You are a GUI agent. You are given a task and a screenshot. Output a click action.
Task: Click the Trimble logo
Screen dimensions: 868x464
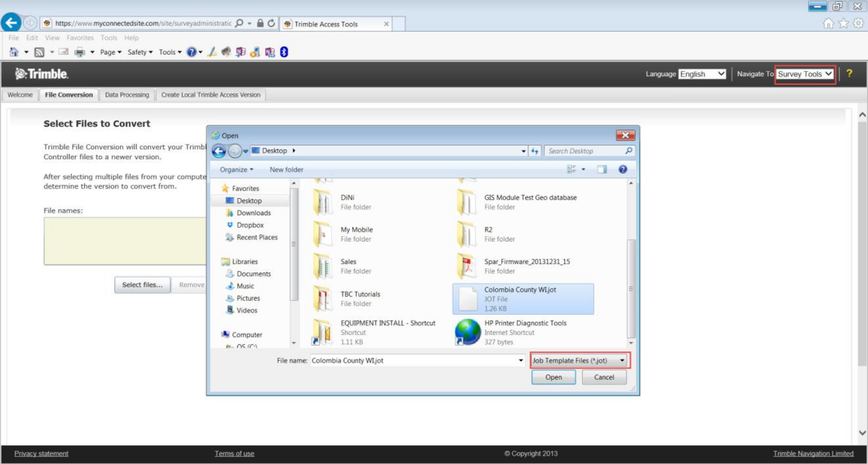coord(42,74)
